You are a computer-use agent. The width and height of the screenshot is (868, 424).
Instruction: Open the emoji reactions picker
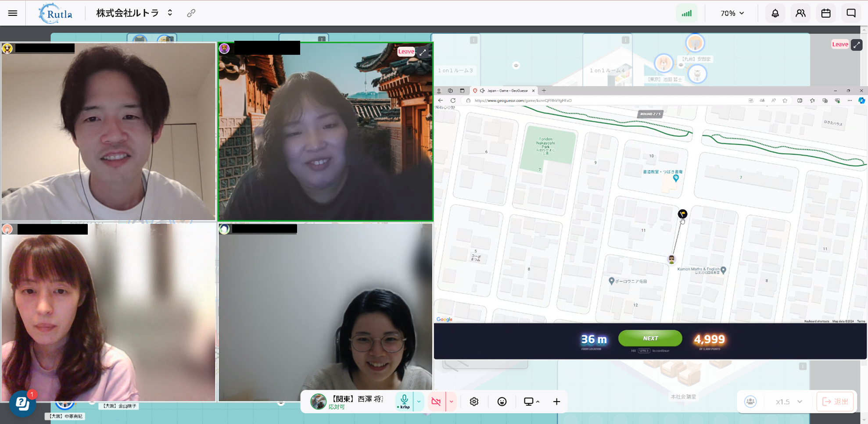(x=502, y=402)
